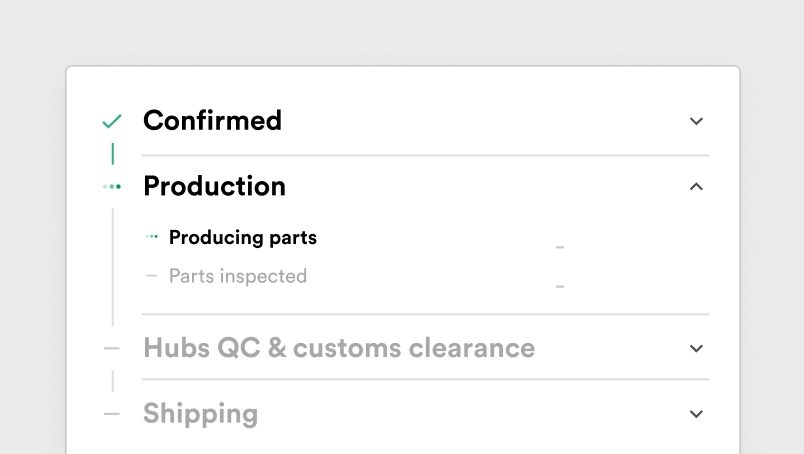Click the pending dash icon beside Hubs QC

point(112,348)
